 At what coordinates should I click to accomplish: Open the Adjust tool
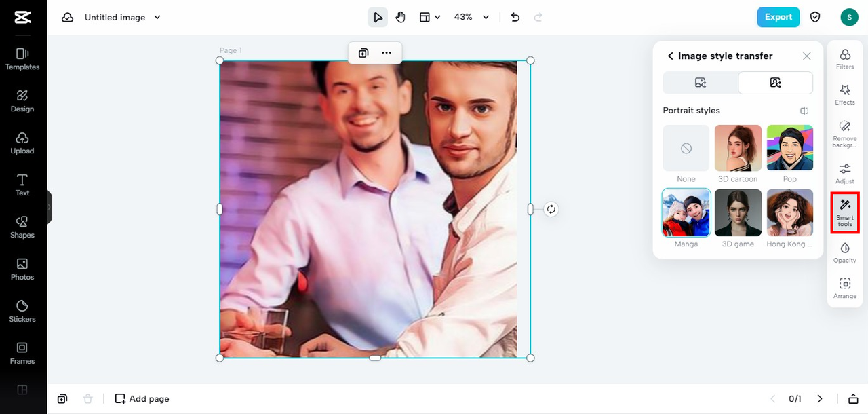[845, 174]
